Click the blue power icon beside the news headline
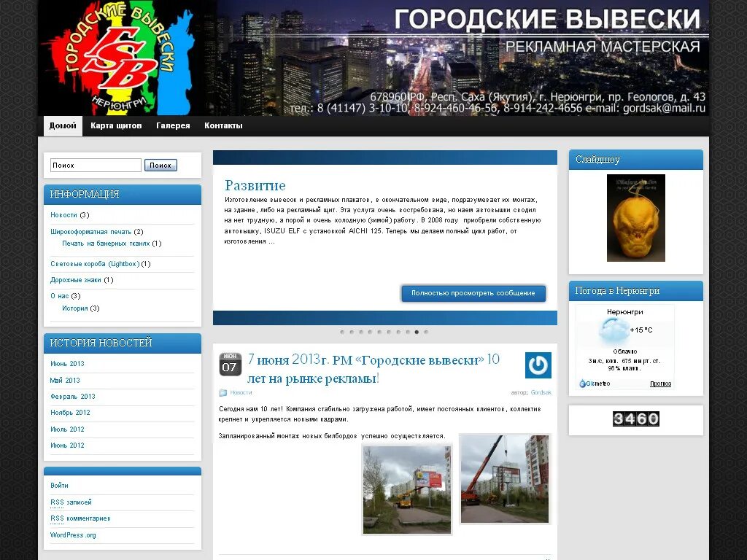747x560 pixels. (x=538, y=365)
